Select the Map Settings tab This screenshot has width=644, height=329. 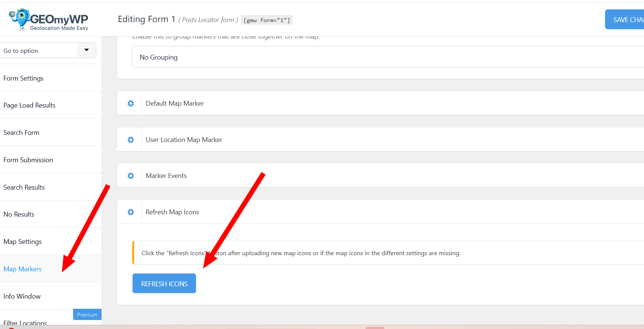coord(22,242)
